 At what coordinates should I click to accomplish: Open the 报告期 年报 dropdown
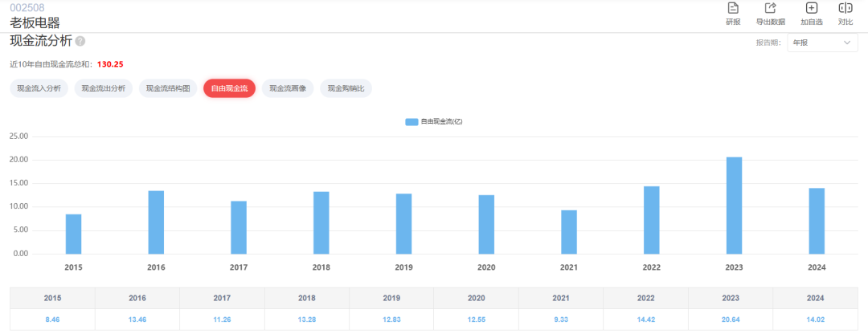(822, 43)
